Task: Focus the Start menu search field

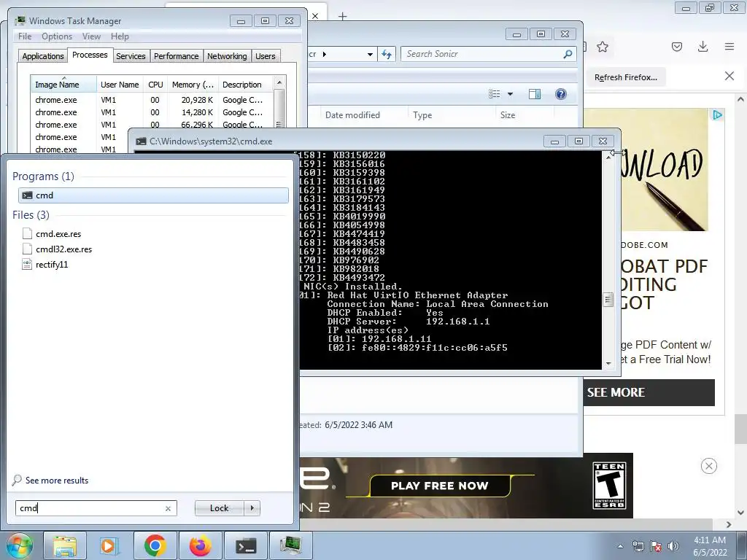Action: click(x=96, y=508)
